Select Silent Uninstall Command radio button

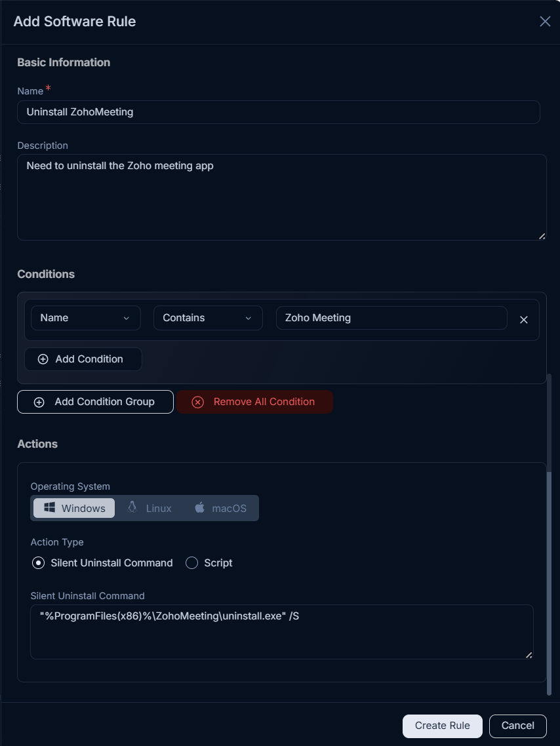pyautogui.click(x=39, y=563)
